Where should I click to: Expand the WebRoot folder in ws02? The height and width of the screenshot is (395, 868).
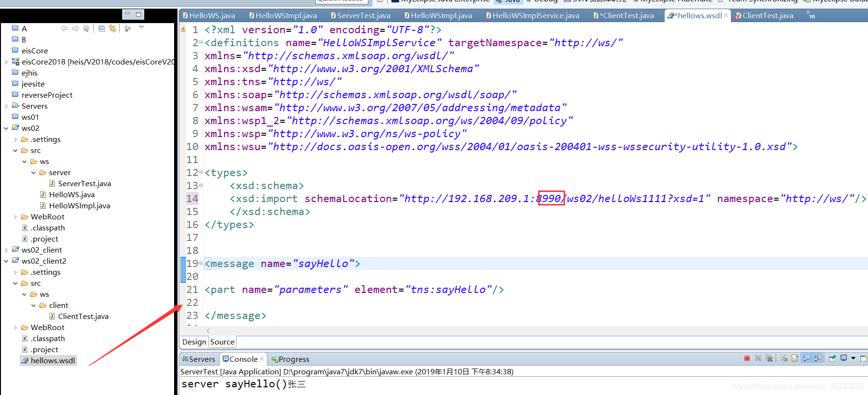coord(15,217)
